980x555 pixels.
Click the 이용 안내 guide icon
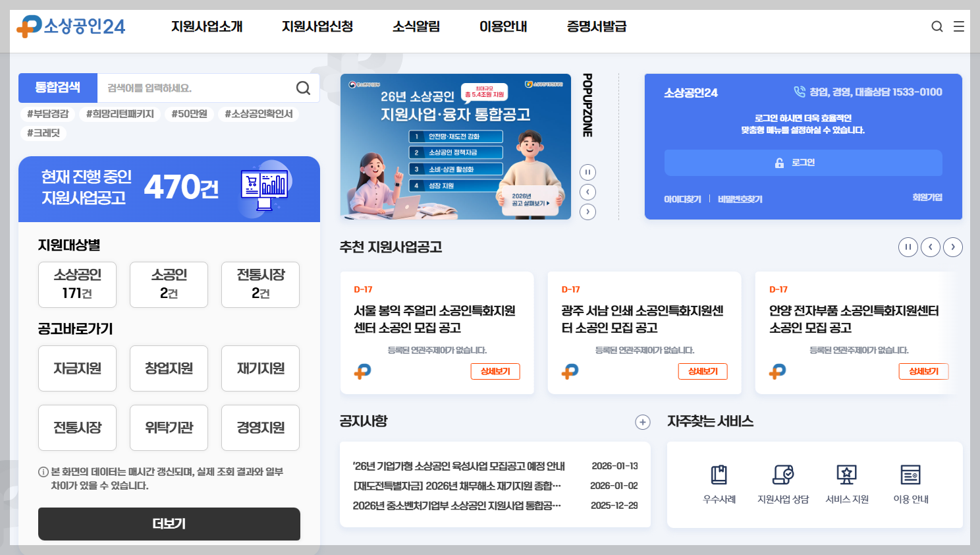point(910,474)
